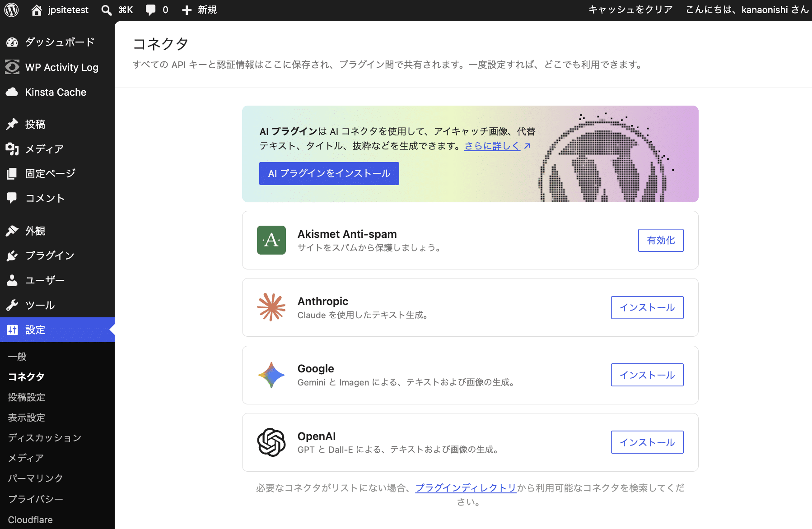Click the jpsitetest site name
Viewport: 812px width, 529px height.
point(68,10)
